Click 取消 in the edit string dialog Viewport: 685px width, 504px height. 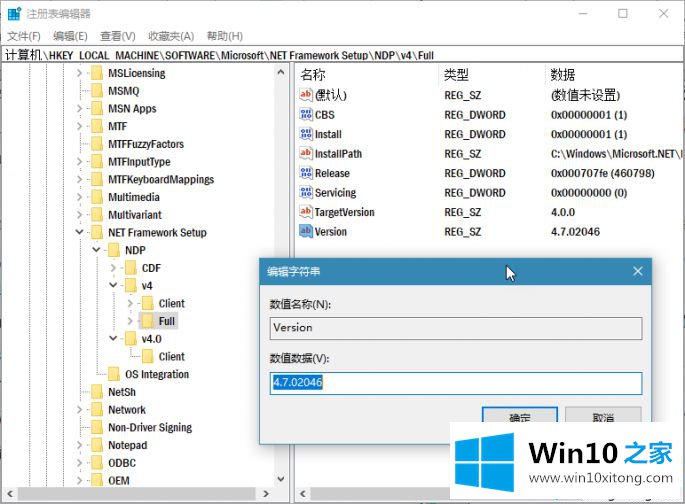tap(603, 415)
